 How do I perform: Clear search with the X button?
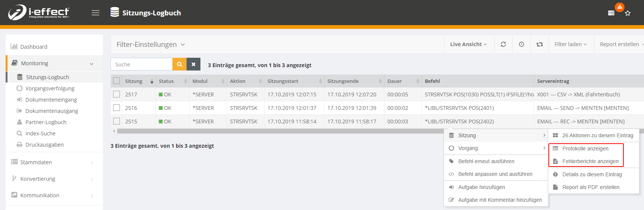193,64
